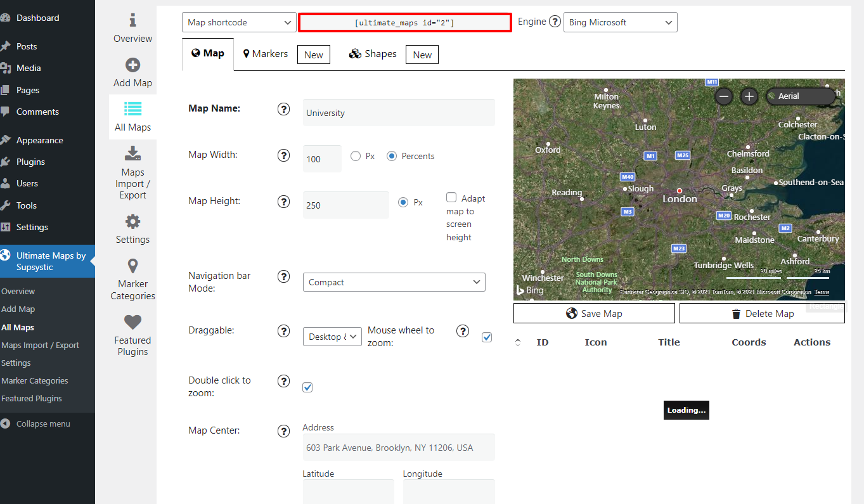Click the Bing logo on the map
The width and height of the screenshot is (864, 504).
(x=529, y=290)
